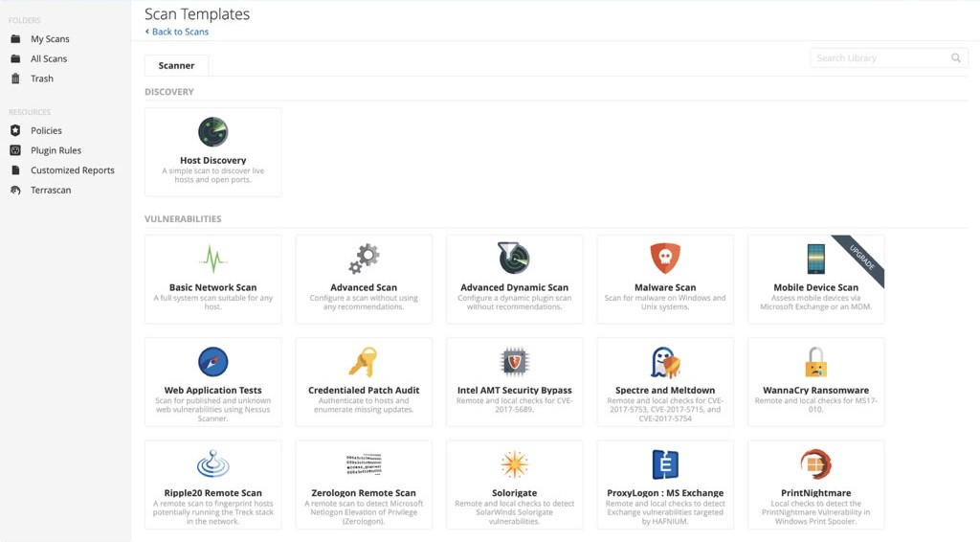Pick the Spectre and Meltdown ghost icon
980x542 pixels.
(665, 362)
